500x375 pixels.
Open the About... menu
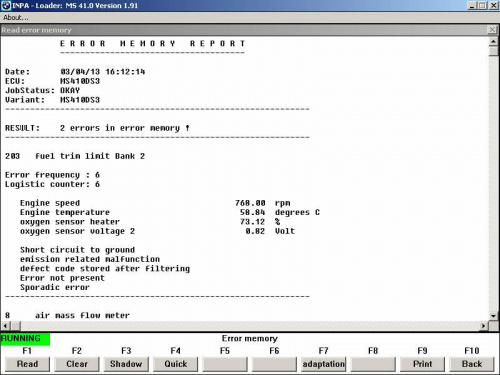tap(16, 17)
